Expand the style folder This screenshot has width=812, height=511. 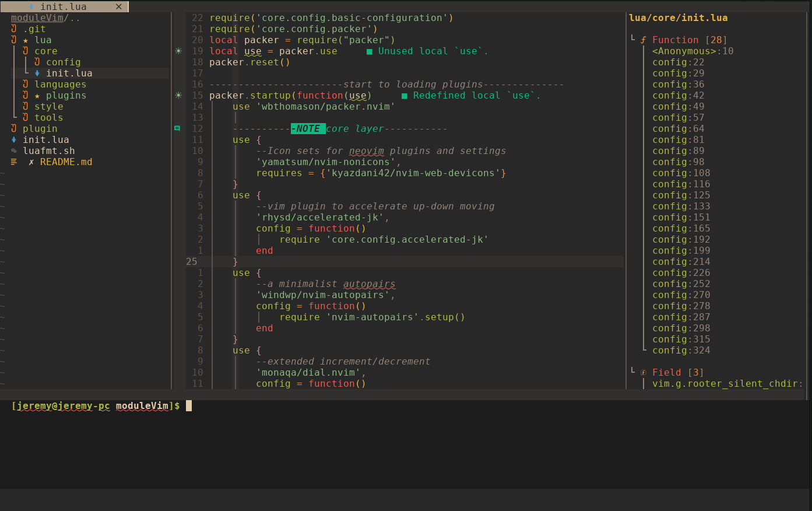49,107
